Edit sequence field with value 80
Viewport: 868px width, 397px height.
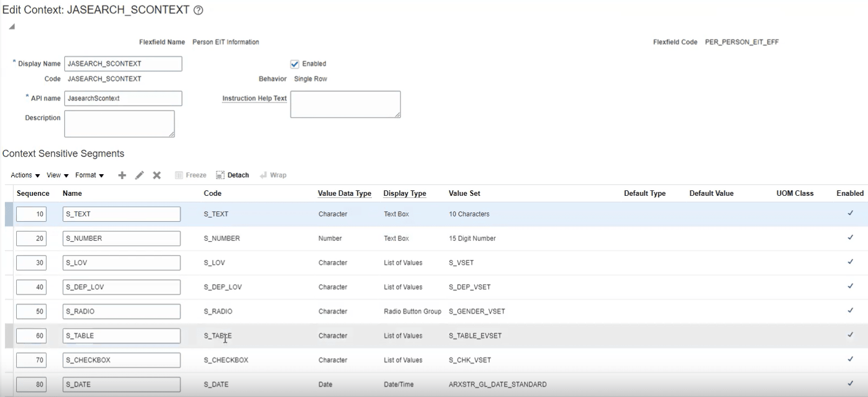(x=31, y=385)
